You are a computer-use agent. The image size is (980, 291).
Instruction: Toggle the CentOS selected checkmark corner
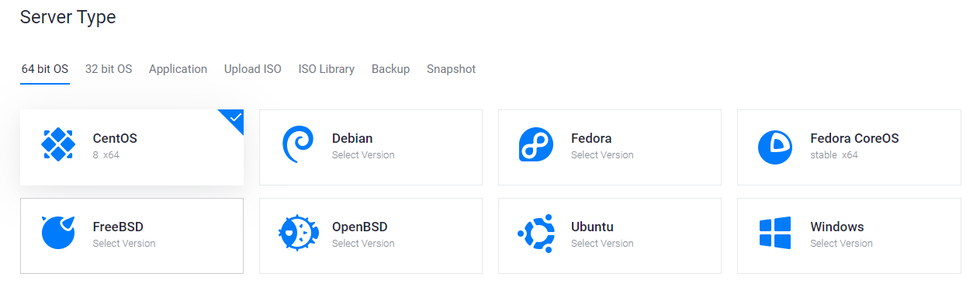coord(234,119)
